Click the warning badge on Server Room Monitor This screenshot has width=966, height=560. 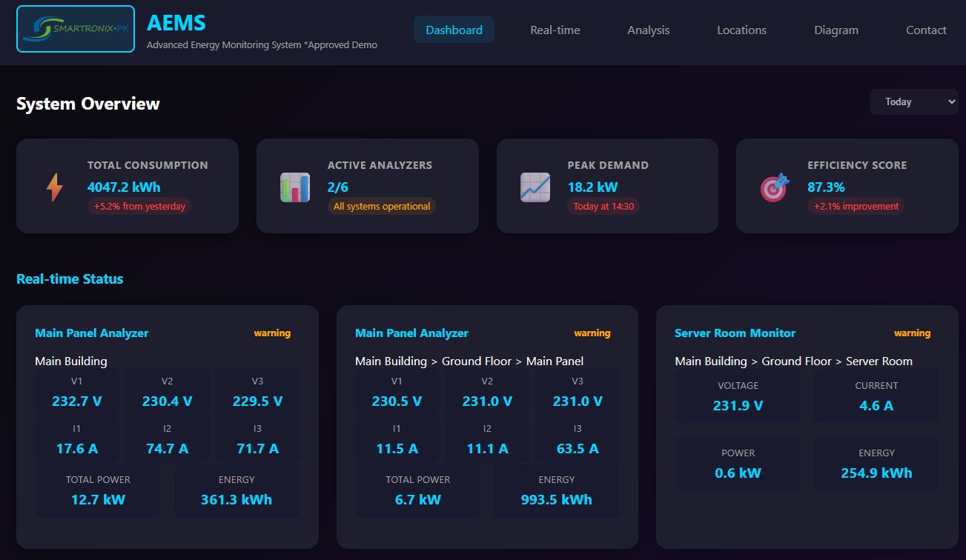click(x=912, y=333)
